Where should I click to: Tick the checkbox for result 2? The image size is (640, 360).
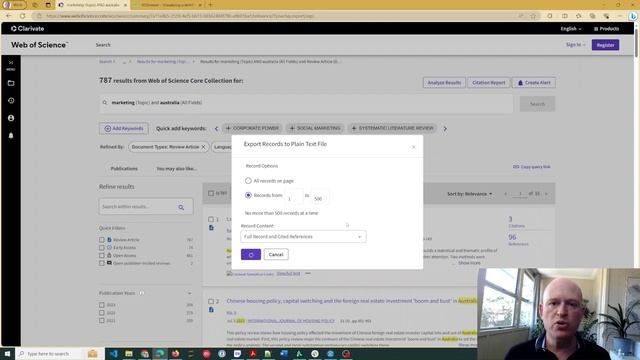pos(211,301)
